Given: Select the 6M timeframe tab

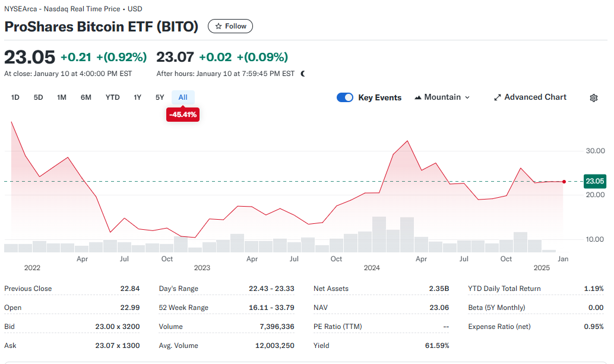Looking at the screenshot, I should coord(86,97).
